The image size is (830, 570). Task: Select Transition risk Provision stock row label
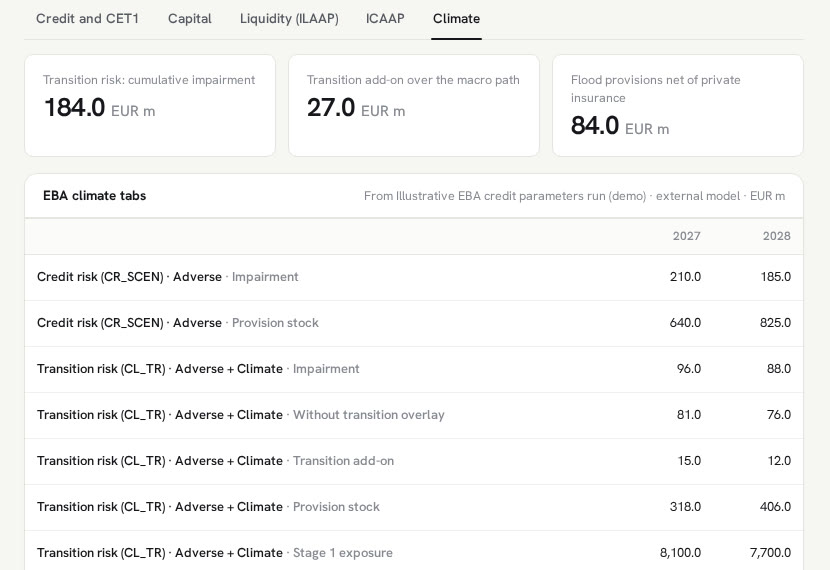pos(209,507)
